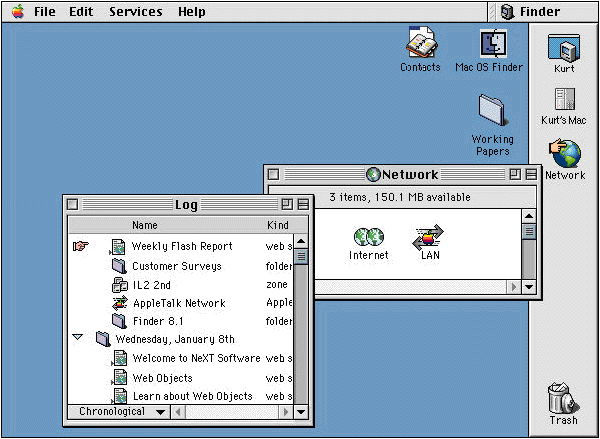600x439 pixels.
Task: Click the Network globe icon in shelf
Action: 565,153
